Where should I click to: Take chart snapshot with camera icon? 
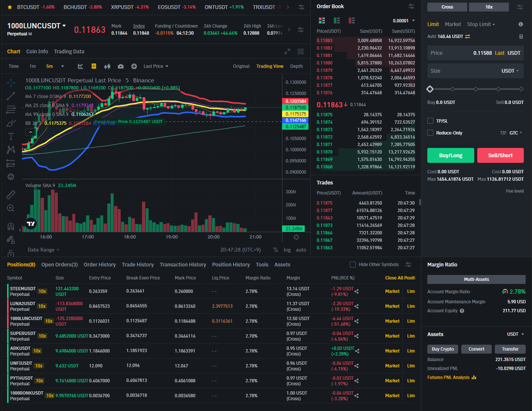tap(121, 66)
